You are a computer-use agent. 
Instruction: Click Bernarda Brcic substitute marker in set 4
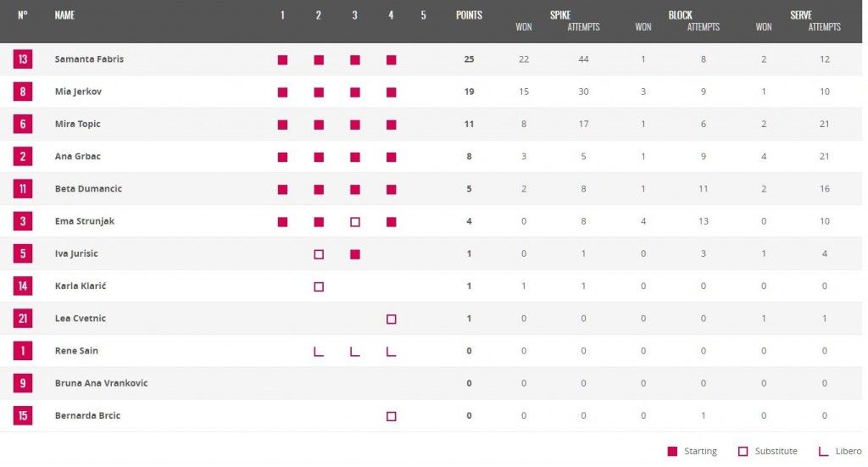pos(391,416)
